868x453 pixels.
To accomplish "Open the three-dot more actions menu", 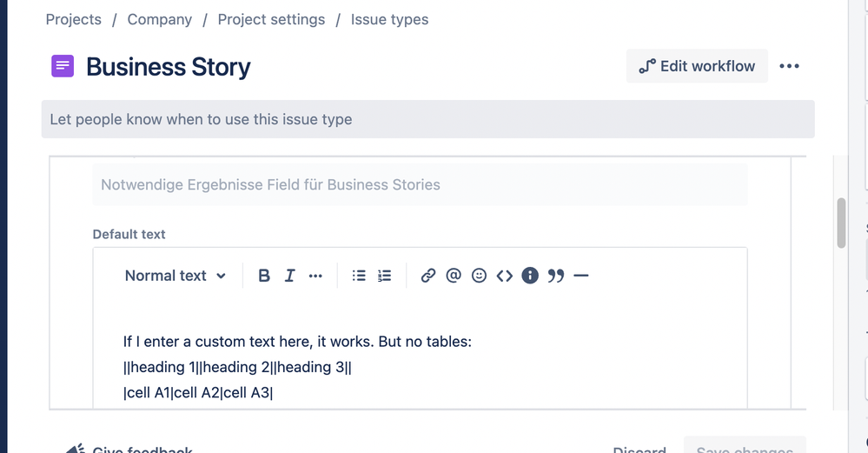I will coord(789,66).
